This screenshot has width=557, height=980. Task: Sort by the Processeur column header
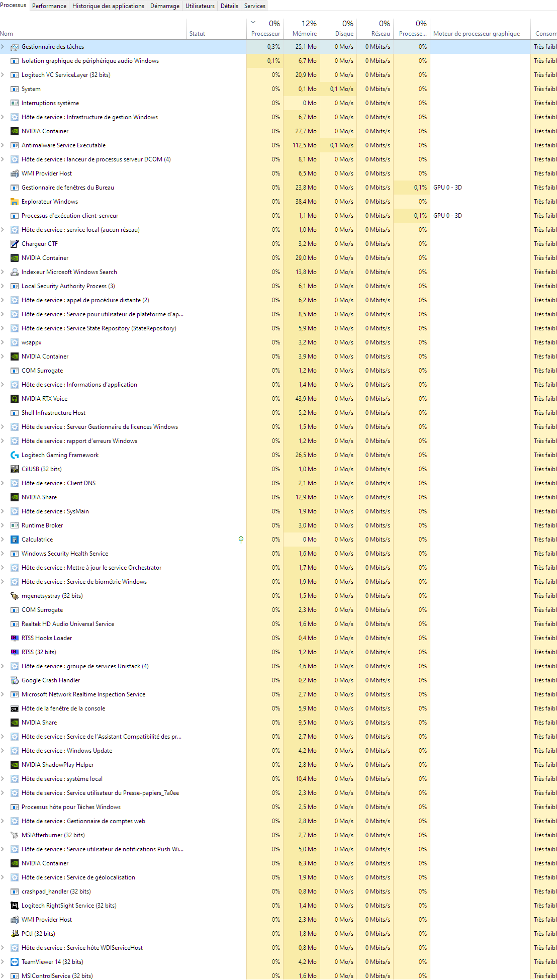[x=265, y=29]
